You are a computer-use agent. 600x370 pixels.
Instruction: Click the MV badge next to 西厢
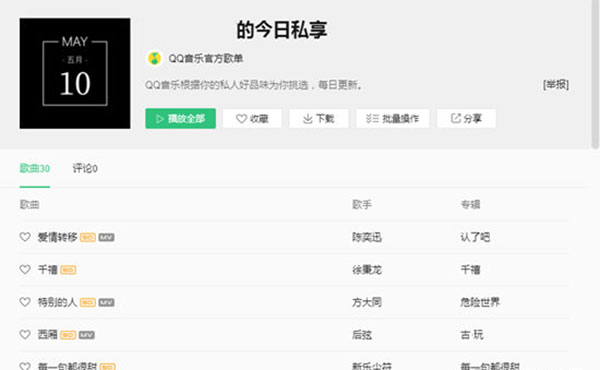point(86,335)
